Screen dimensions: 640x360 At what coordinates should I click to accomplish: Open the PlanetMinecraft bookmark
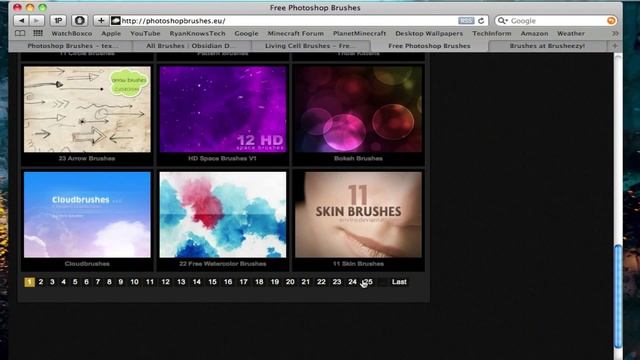coord(359,33)
